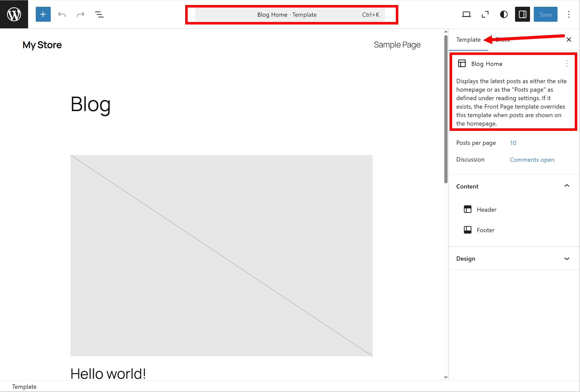This screenshot has height=392, width=580.
Task: Select the Header template part
Action: 486,210
